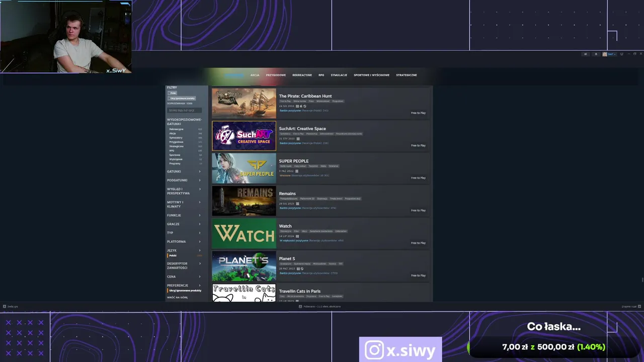Toggle Steam Big Picture mode icon
The image size is (644, 362).
[622, 54]
